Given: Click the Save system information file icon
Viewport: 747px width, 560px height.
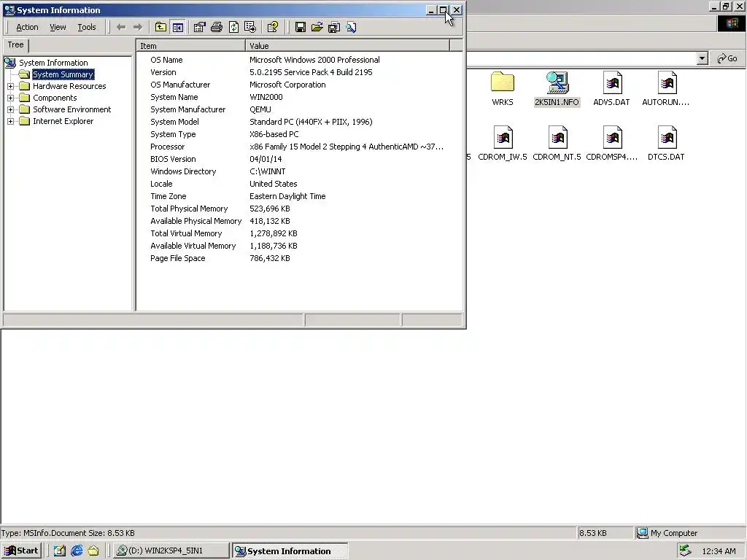Looking at the screenshot, I should pyautogui.click(x=334, y=27).
